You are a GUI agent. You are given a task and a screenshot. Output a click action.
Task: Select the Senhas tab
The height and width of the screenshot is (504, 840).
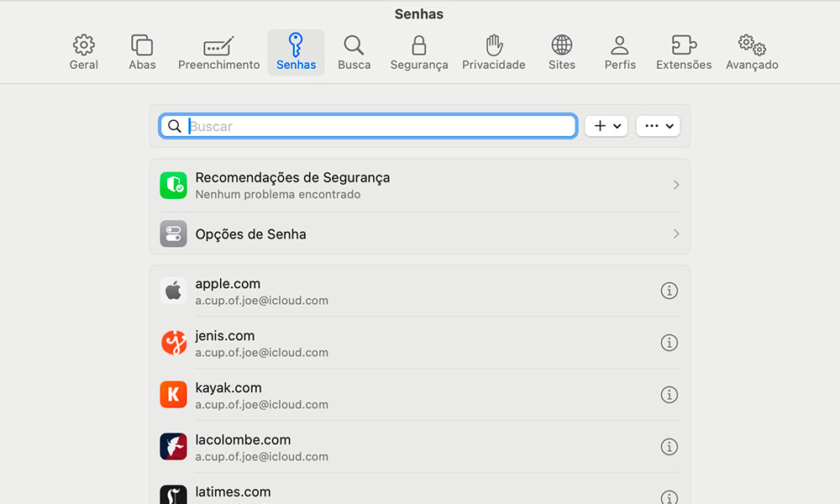click(296, 50)
